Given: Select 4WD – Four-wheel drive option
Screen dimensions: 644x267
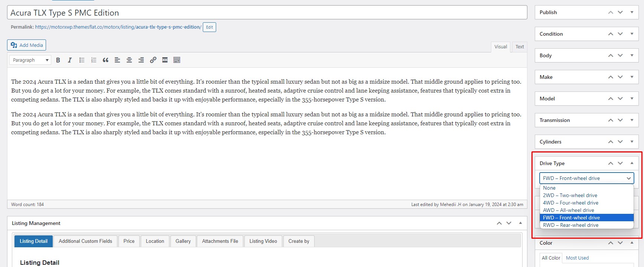Looking at the screenshot, I should [587, 203].
